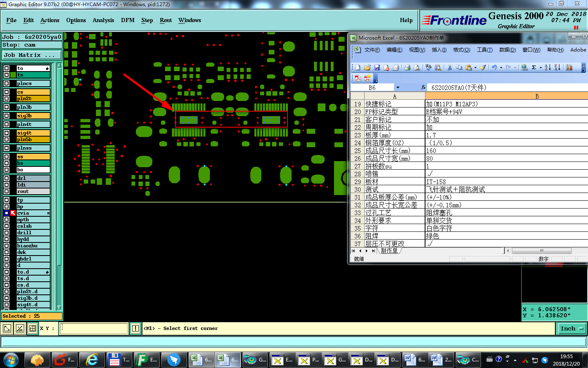
Task: Toggle the checkbox for layer sig3b
Action: [x=7, y=116]
